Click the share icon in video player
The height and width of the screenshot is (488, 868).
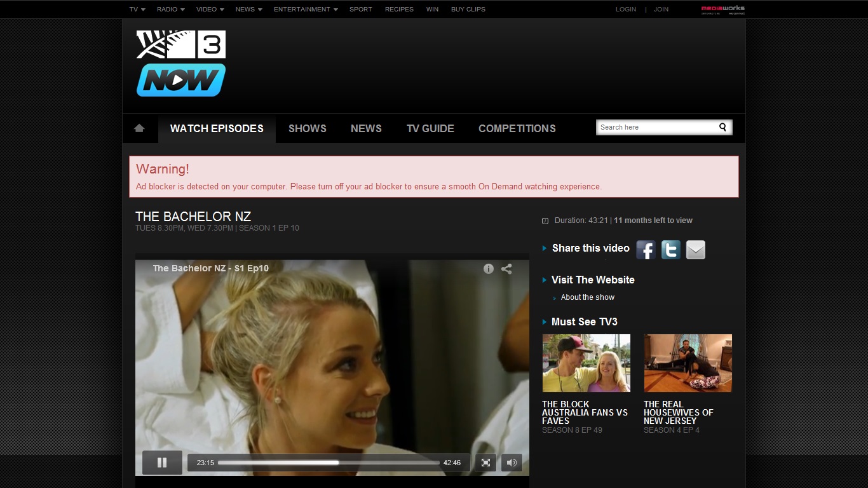(506, 269)
